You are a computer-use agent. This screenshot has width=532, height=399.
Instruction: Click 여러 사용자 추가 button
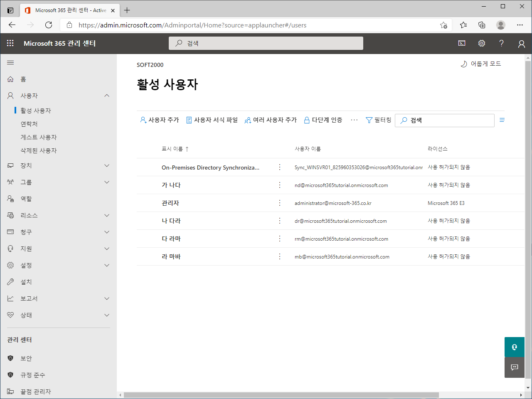coord(271,120)
